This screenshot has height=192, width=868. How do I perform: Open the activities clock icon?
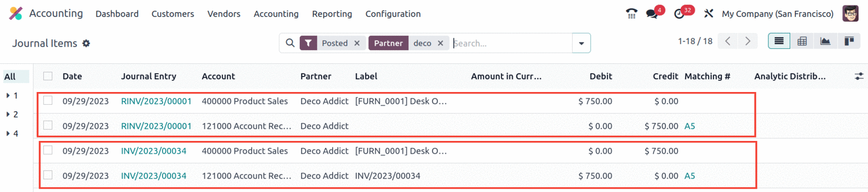point(679,14)
